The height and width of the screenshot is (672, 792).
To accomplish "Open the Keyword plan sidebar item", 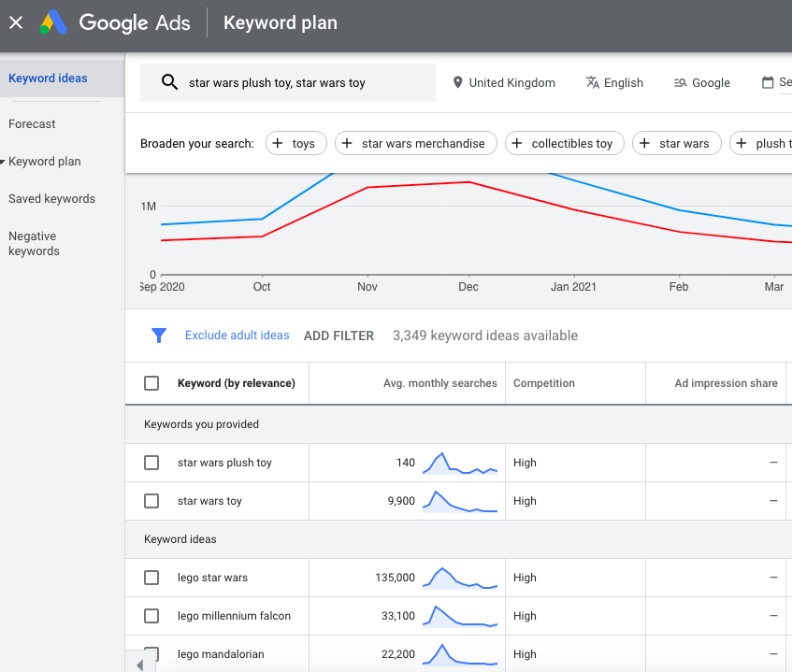I will [45, 162].
